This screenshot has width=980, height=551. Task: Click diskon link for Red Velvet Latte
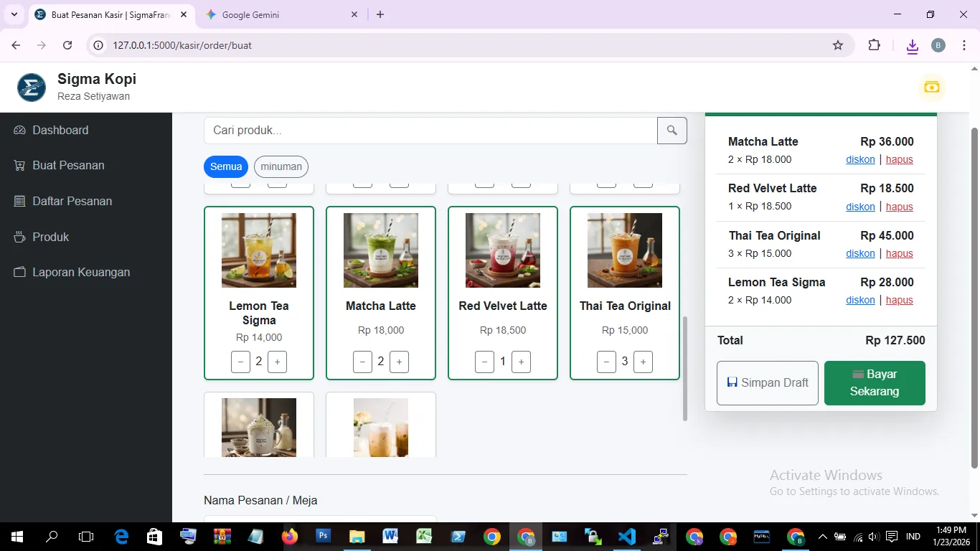point(860,207)
